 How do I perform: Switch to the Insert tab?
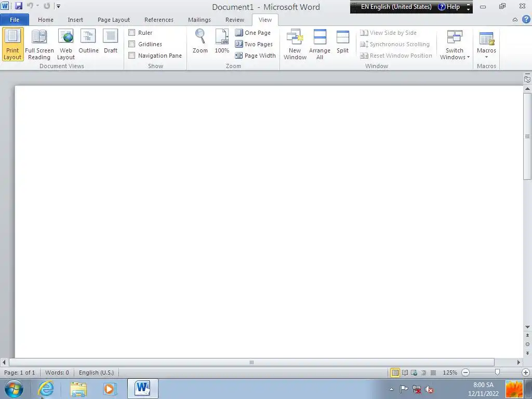pyautogui.click(x=75, y=20)
